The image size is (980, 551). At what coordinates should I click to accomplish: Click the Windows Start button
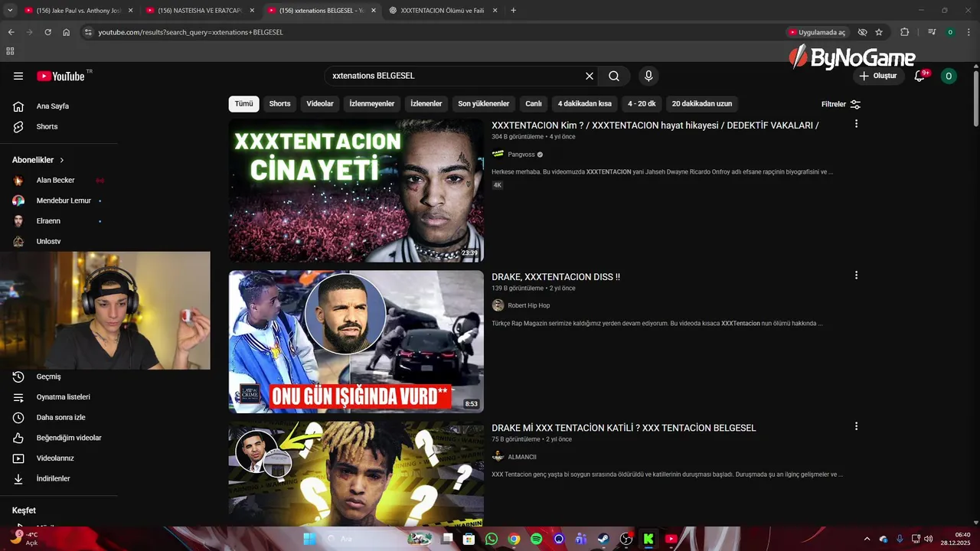pyautogui.click(x=309, y=539)
